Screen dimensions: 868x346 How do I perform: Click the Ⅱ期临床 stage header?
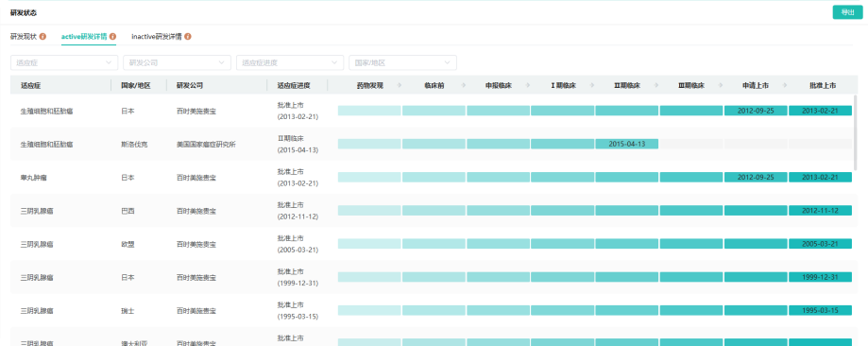627,86
